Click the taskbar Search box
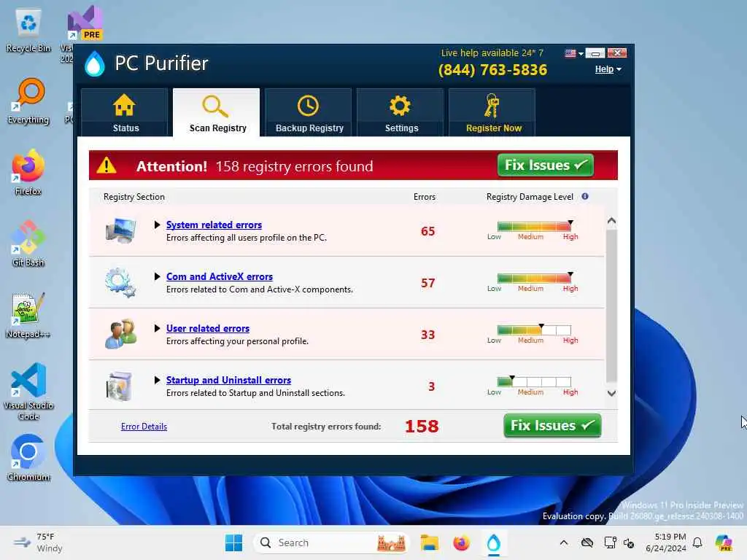This screenshot has width=747, height=560. (x=331, y=542)
